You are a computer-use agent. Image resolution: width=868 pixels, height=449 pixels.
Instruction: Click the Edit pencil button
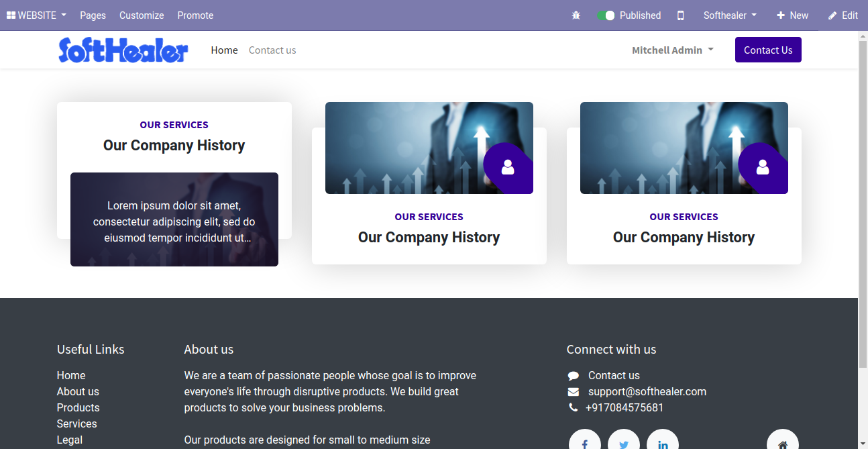point(843,15)
